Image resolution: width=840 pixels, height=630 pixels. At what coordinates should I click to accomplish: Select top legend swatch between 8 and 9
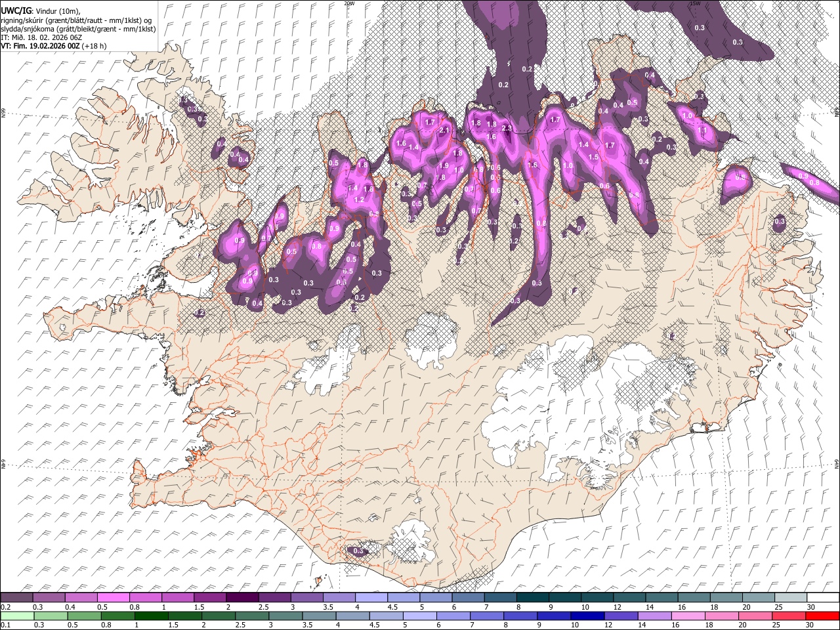pyautogui.click(x=533, y=598)
